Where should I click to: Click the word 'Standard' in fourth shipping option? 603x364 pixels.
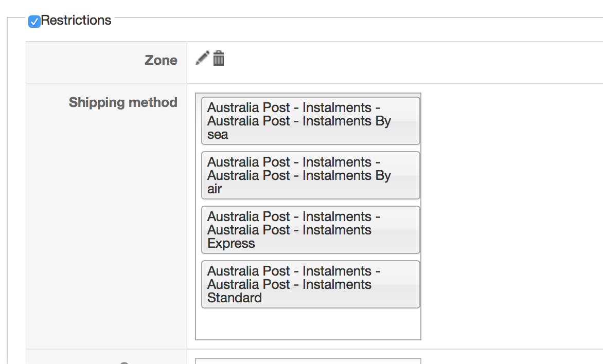click(x=235, y=298)
